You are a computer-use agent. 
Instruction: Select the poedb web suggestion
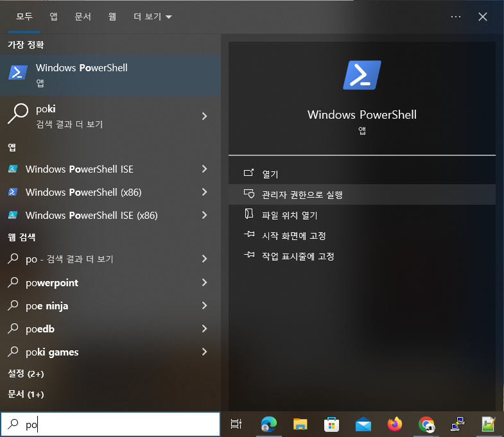point(110,329)
